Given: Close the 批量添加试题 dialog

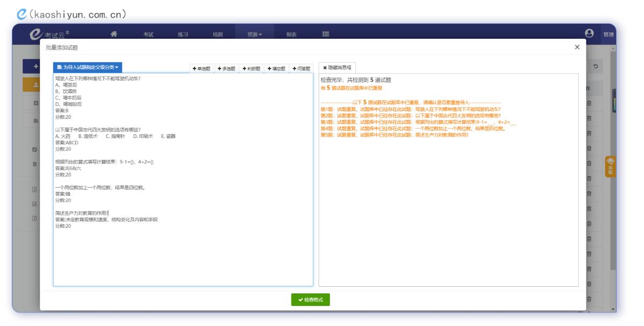Looking at the screenshot, I should click(577, 47).
